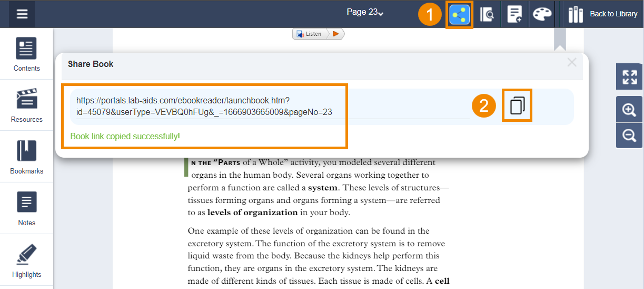Close the Share Book dialog
644x289 pixels.
pos(572,63)
